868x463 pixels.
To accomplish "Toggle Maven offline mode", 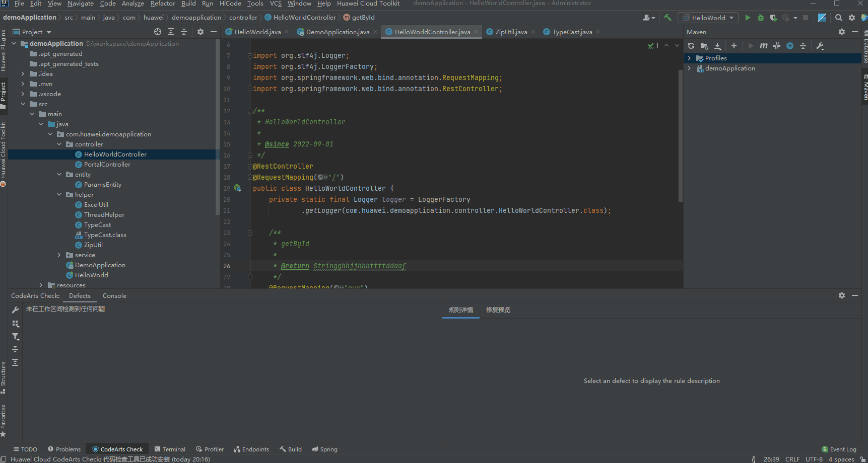I will click(777, 46).
